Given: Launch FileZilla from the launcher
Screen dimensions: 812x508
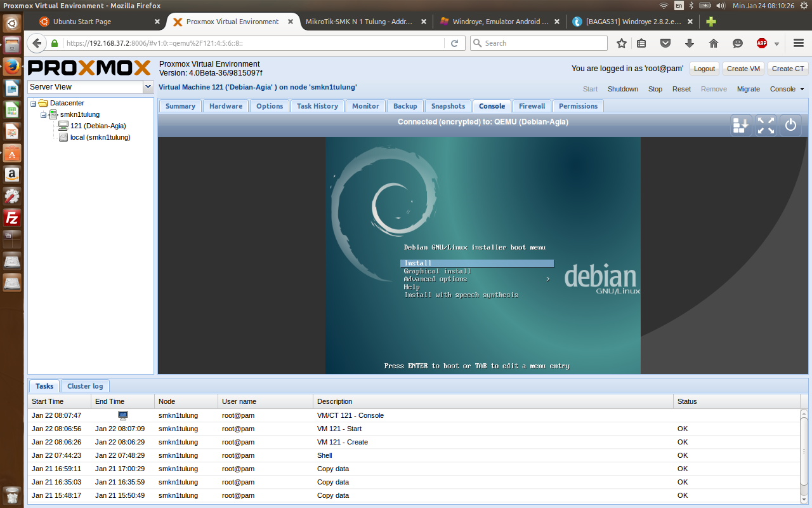Looking at the screenshot, I should pos(12,218).
